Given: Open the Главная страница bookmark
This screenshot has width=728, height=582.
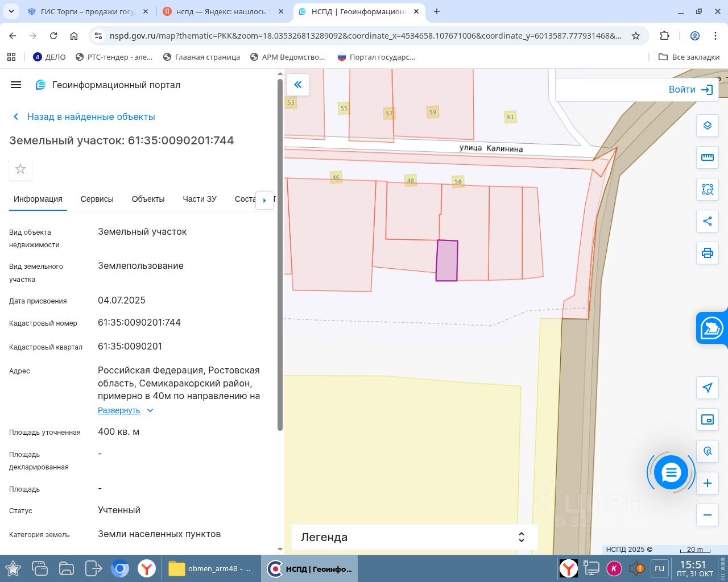Looking at the screenshot, I should click(201, 57).
